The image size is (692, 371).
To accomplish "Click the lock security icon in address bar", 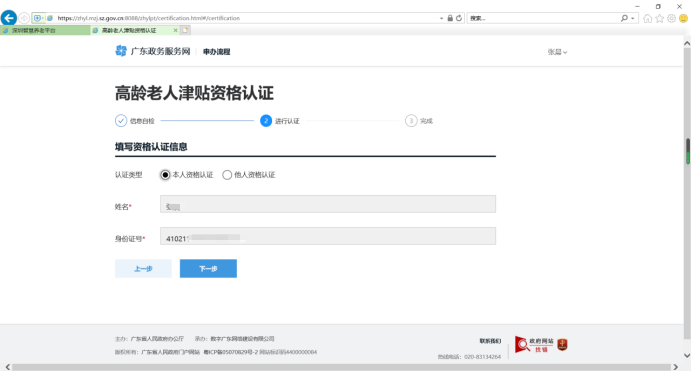I will [450, 18].
